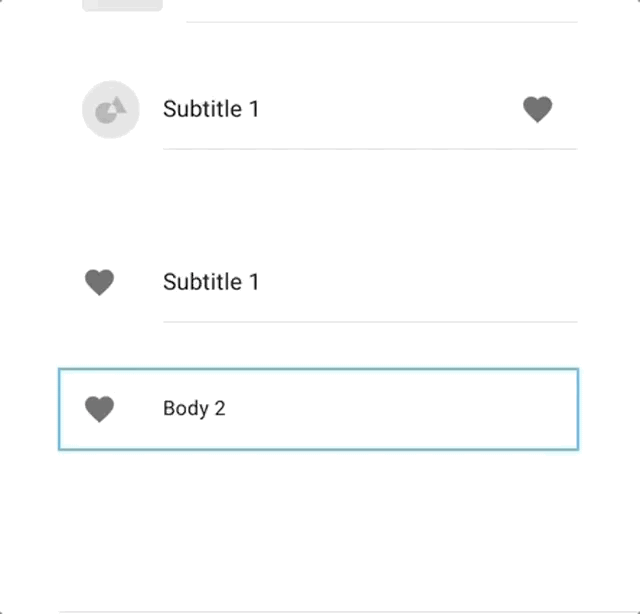This screenshot has width=640, height=614.
Task: Click the divider line under the avatar row
Action: (x=370, y=149)
